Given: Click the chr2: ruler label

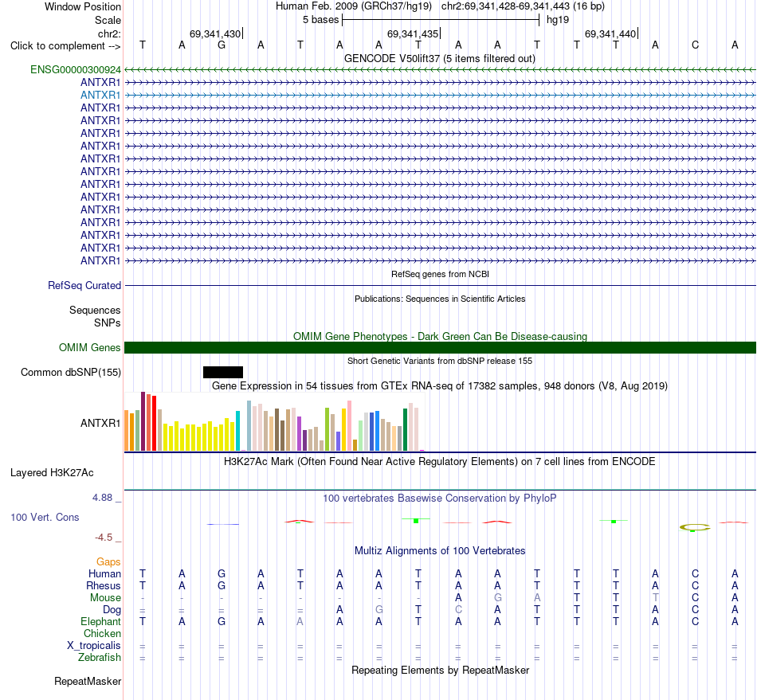Looking at the screenshot, I should [109, 33].
